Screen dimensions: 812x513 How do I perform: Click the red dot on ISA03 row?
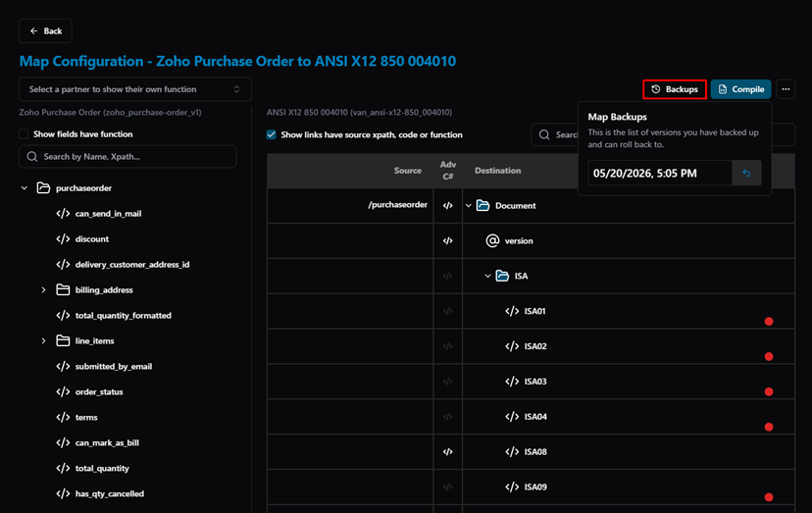pyautogui.click(x=769, y=391)
